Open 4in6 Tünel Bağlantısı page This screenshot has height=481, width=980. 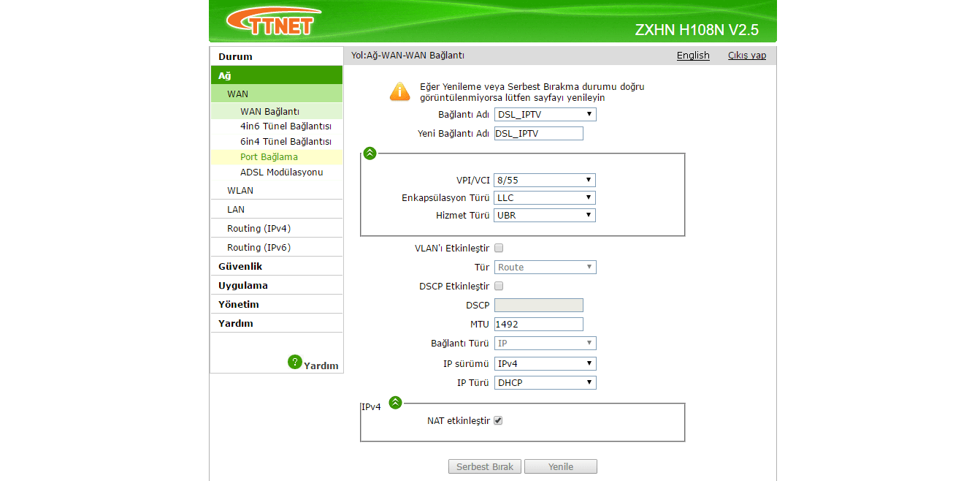tap(277, 126)
